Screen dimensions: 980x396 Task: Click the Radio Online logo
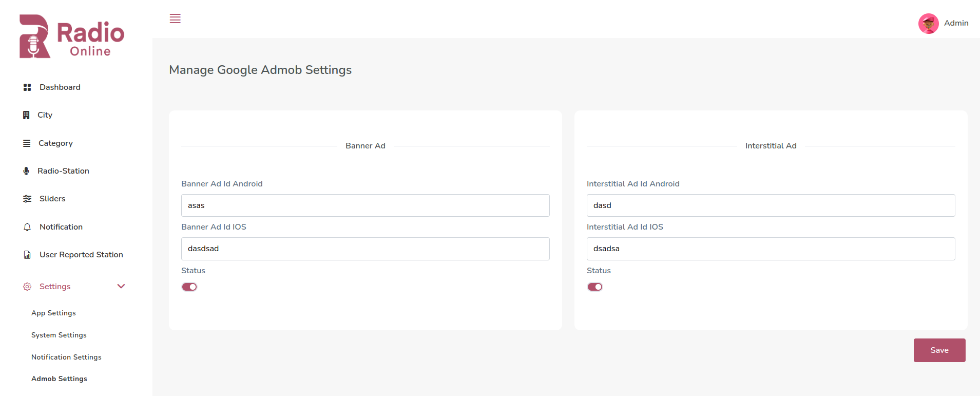(x=72, y=36)
